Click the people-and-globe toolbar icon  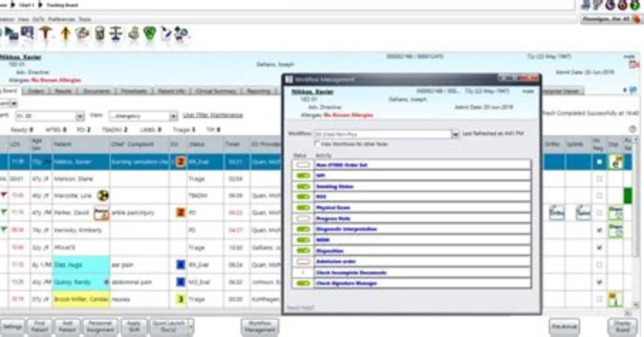181,33
